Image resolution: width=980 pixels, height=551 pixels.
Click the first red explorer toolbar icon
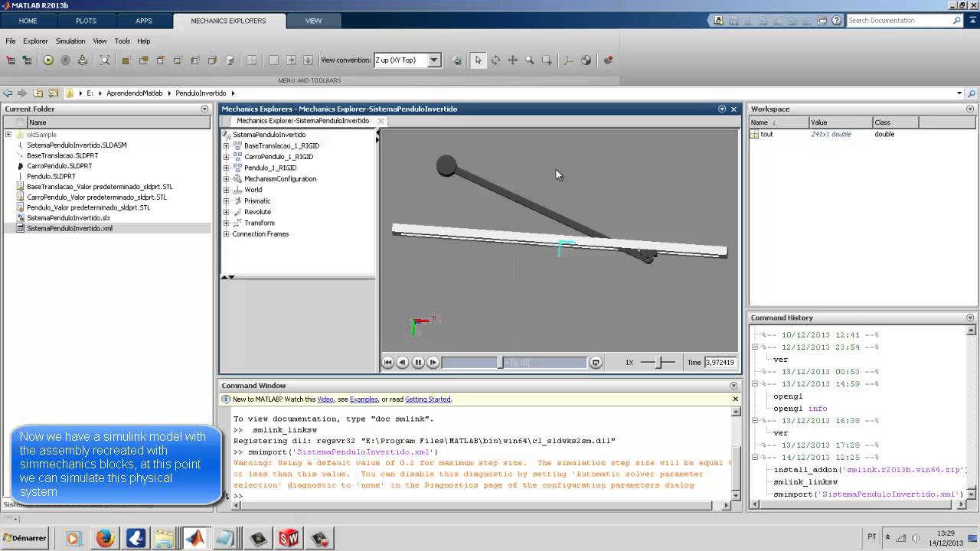11,60
